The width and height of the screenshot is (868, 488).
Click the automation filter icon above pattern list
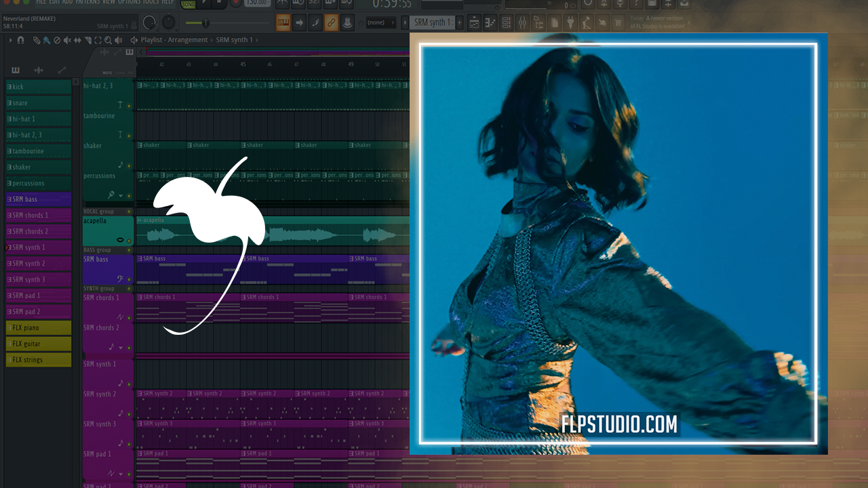click(x=62, y=70)
